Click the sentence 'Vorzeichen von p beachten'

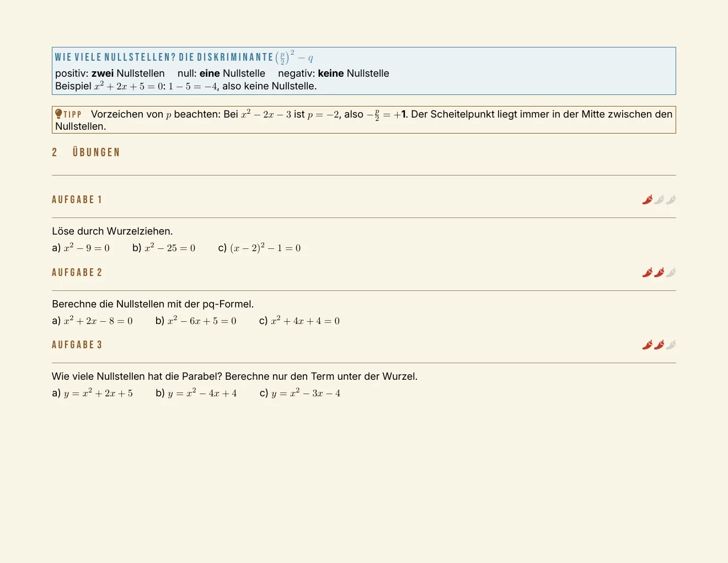coord(156,114)
